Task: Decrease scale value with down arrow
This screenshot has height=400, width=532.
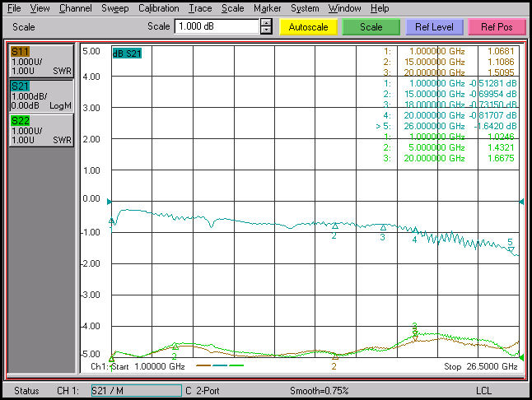Action: [x=265, y=30]
